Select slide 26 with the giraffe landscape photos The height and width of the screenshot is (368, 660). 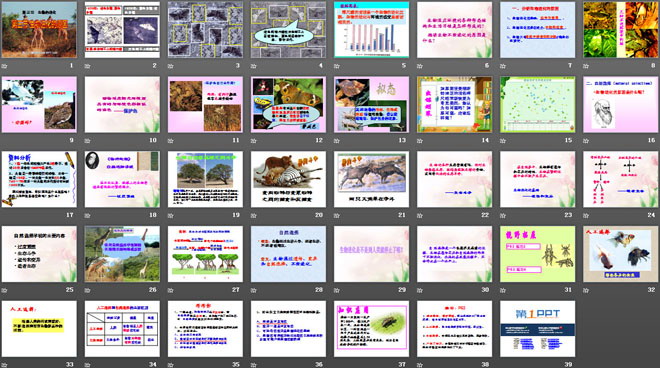coord(122,254)
